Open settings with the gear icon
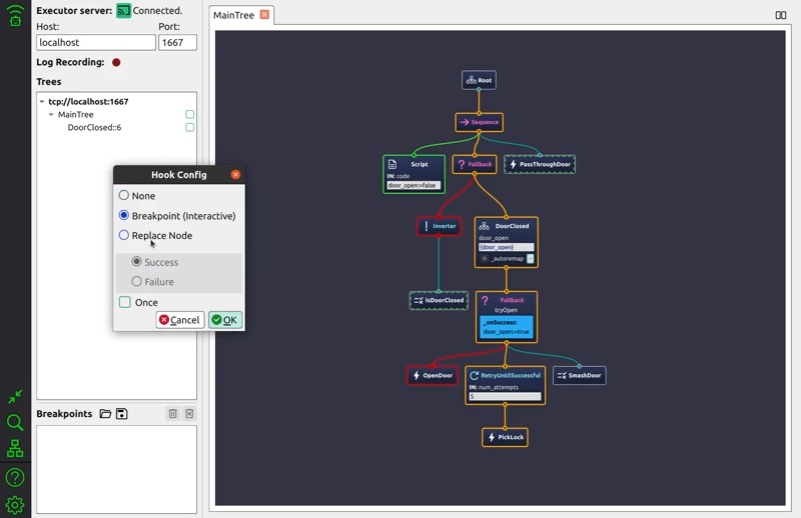Image resolution: width=801 pixels, height=518 pixels. click(15, 504)
